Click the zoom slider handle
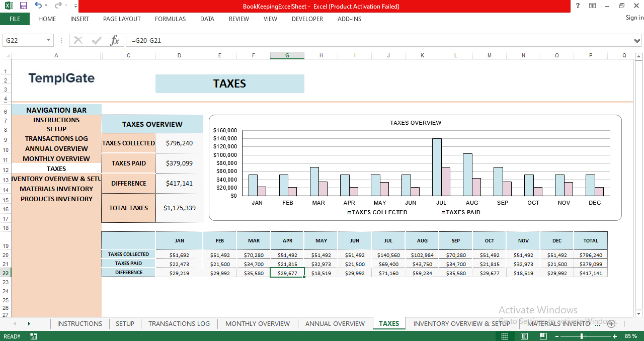The height and width of the screenshot is (341, 644). coord(583,336)
